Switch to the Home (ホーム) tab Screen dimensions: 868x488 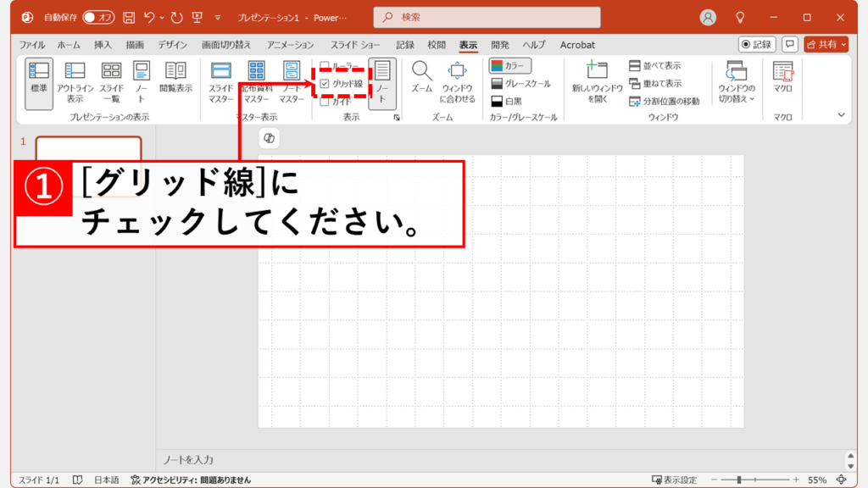69,45
